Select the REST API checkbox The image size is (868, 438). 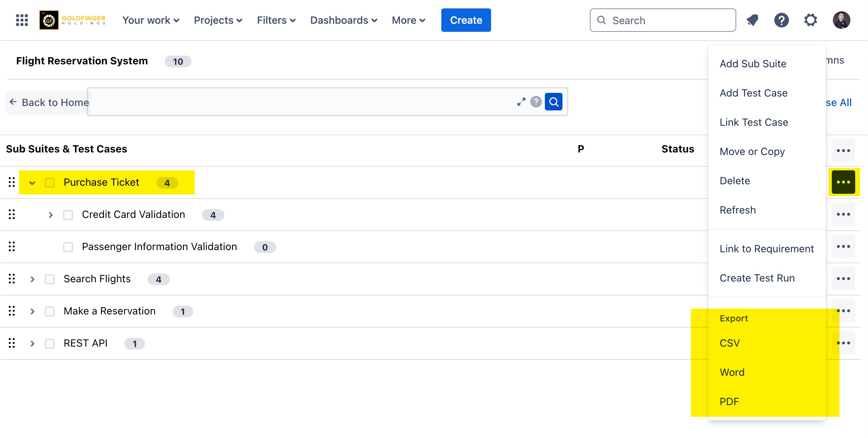point(50,343)
